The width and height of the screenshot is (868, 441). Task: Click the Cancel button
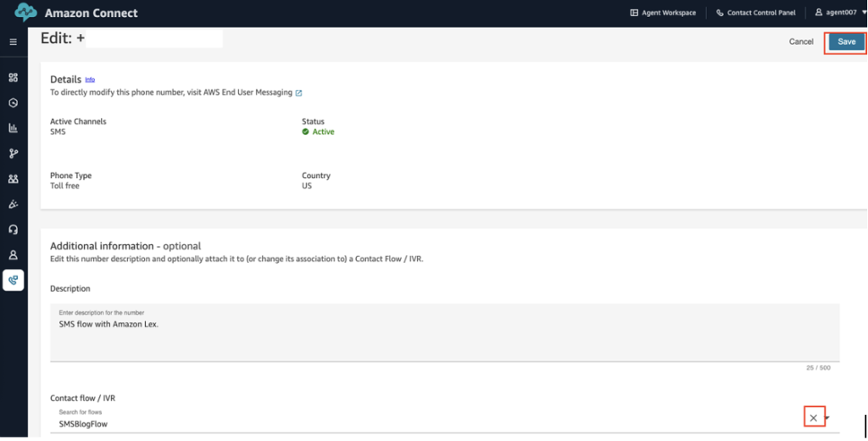[801, 42]
